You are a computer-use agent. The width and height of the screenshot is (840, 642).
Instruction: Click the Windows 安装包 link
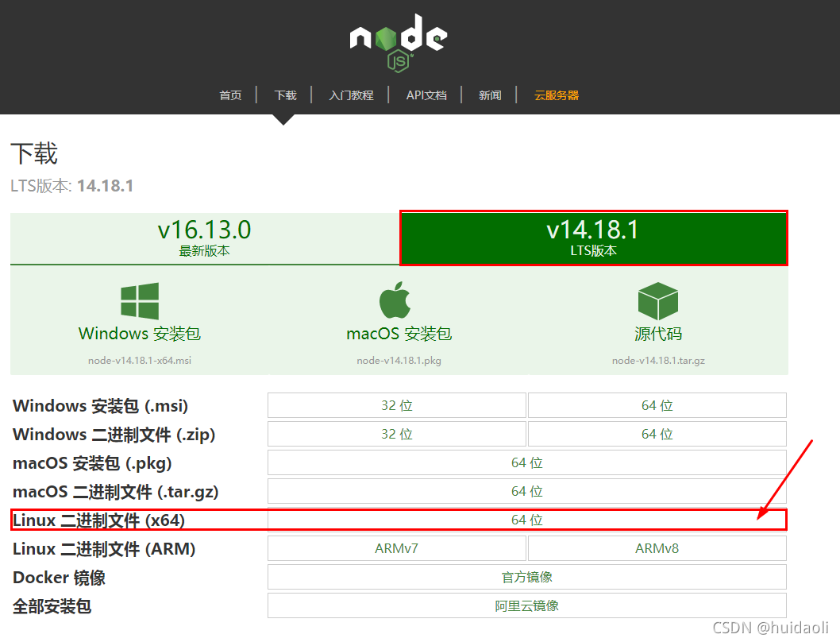click(x=140, y=334)
